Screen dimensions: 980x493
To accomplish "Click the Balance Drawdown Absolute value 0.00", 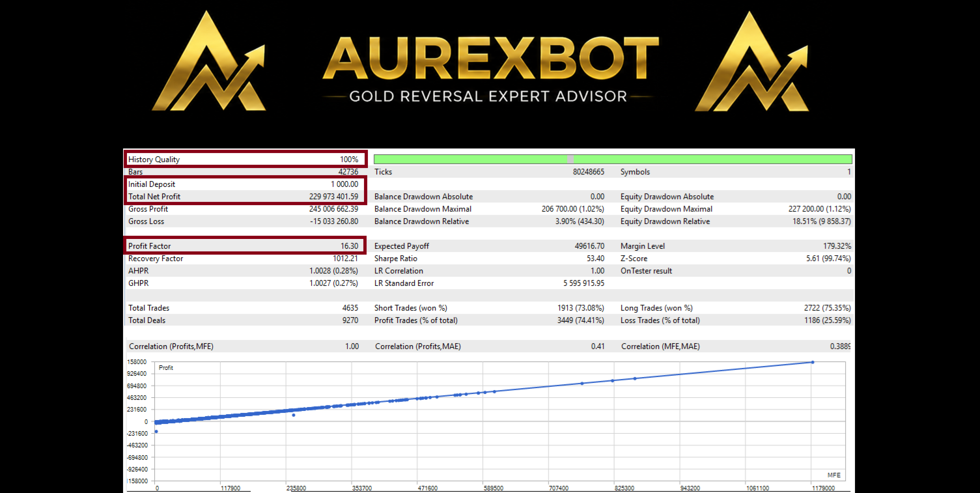I will (597, 197).
